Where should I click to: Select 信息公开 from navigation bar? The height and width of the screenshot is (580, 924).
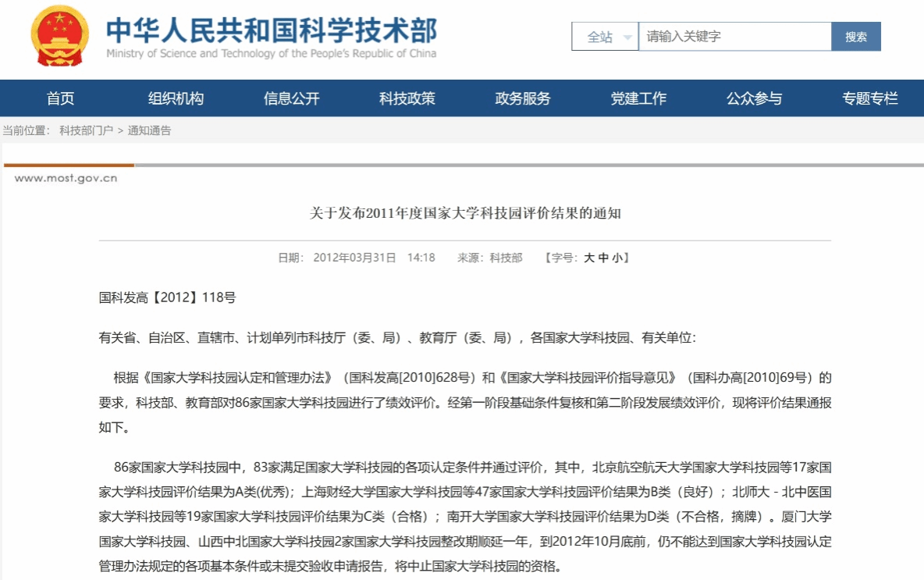pos(291,98)
